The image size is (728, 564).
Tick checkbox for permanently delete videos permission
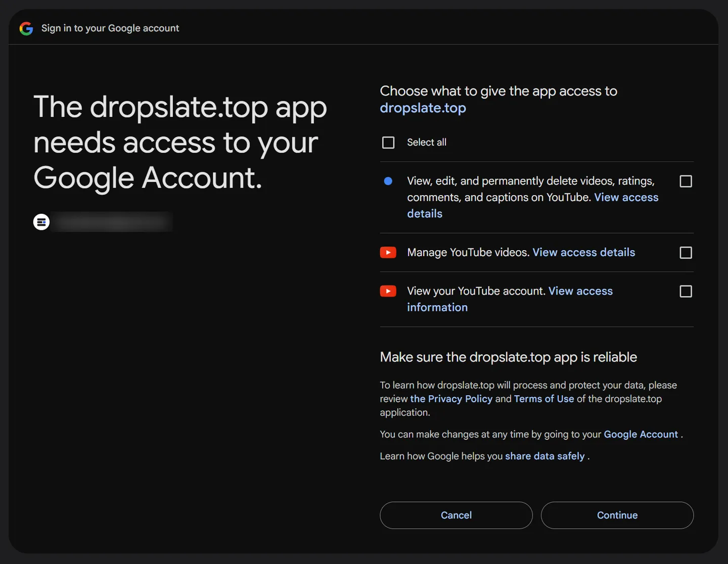click(686, 181)
